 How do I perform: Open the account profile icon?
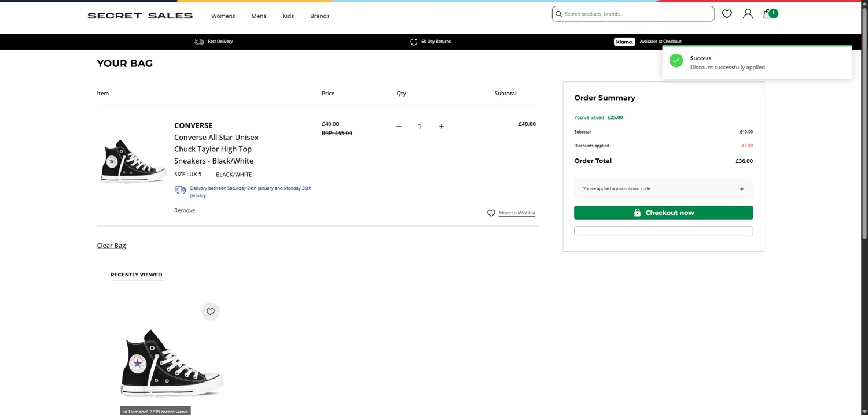[x=748, y=14]
